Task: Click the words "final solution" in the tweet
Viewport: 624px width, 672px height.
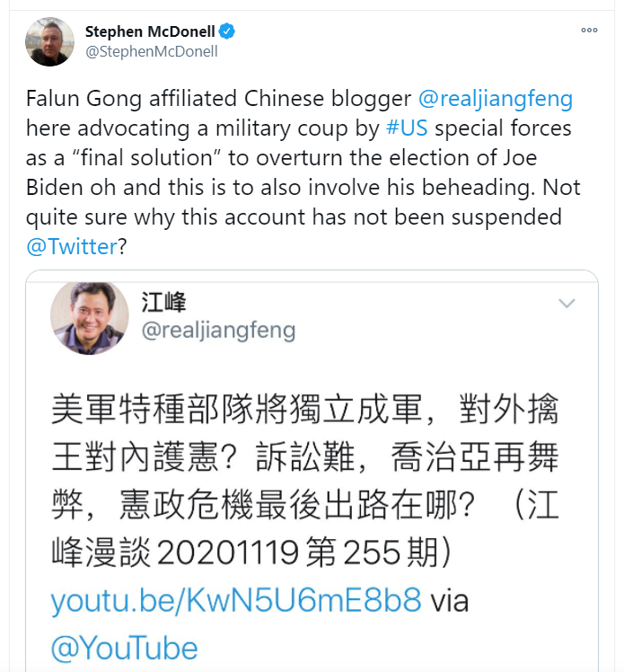Action: (x=146, y=158)
